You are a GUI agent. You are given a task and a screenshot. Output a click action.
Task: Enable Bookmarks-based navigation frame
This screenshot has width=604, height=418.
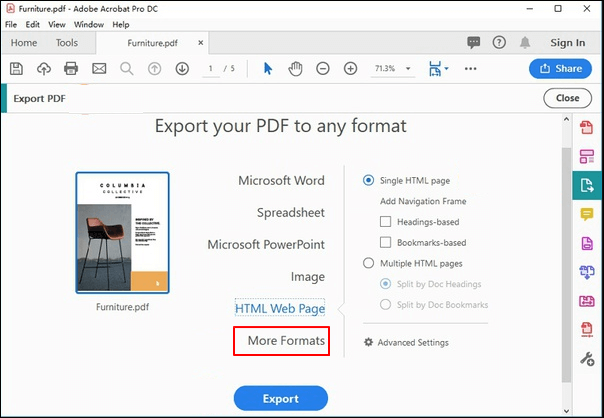pos(386,243)
